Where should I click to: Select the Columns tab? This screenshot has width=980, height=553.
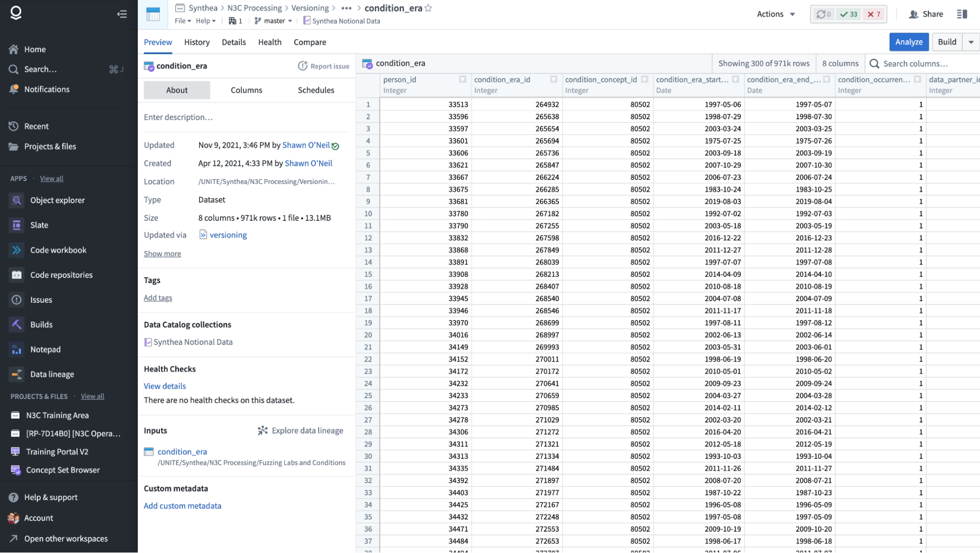coord(246,90)
